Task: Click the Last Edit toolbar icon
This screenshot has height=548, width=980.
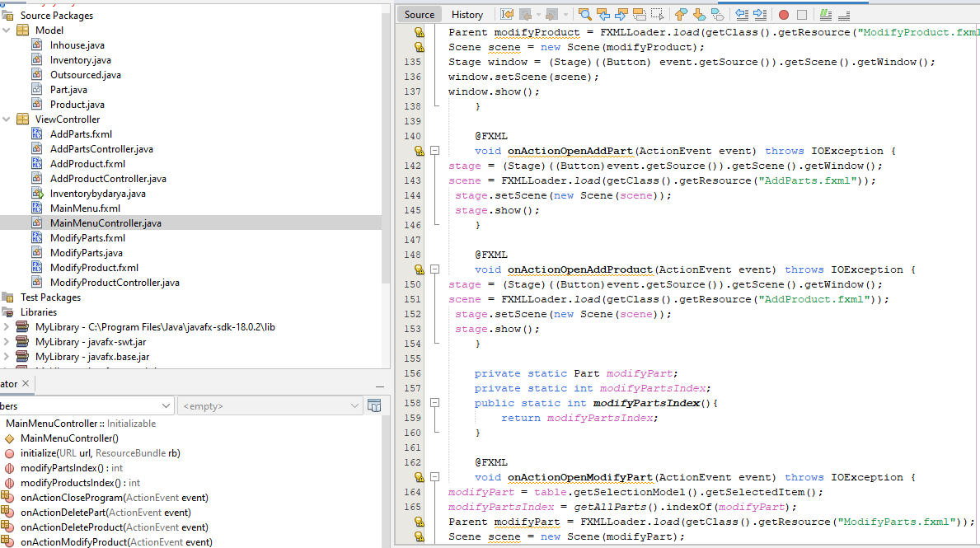Action: coord(507,14)
